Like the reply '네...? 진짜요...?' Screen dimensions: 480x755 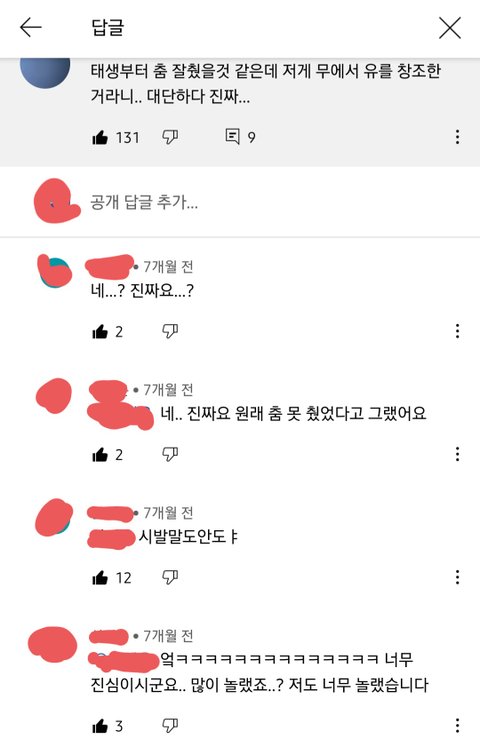click(100, 332)
